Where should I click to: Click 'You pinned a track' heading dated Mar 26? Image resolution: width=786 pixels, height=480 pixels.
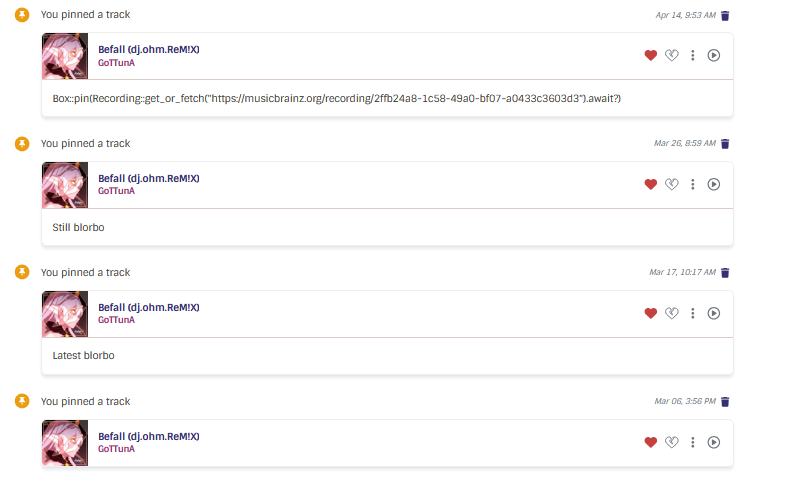tap(85, 143)
